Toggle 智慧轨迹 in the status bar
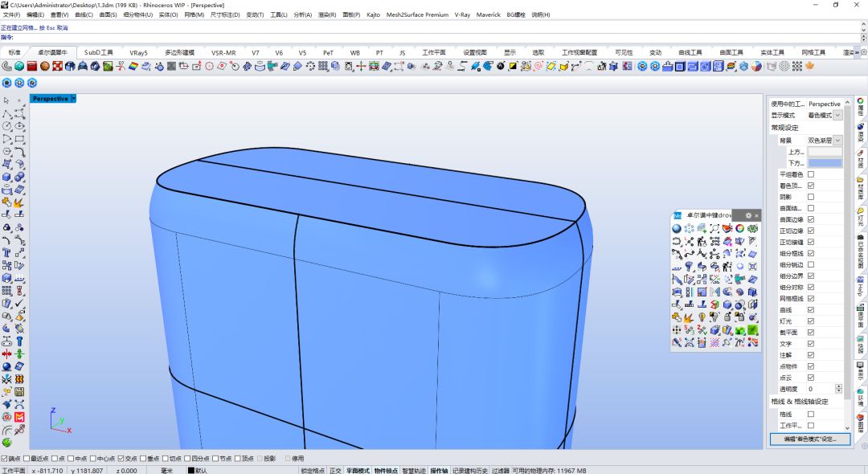The width and height of the screenshot is (868, 474). point(412,471)
